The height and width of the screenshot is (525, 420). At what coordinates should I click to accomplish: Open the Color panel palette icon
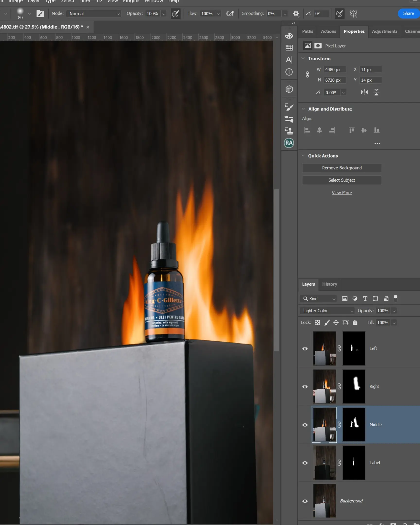click(289, 35)
